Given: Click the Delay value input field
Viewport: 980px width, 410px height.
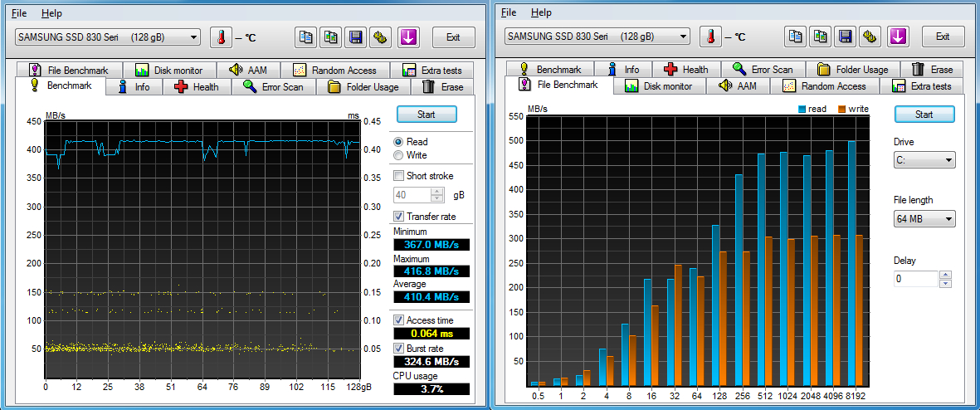Looking at the screenshot, I should tap(916, 279).
